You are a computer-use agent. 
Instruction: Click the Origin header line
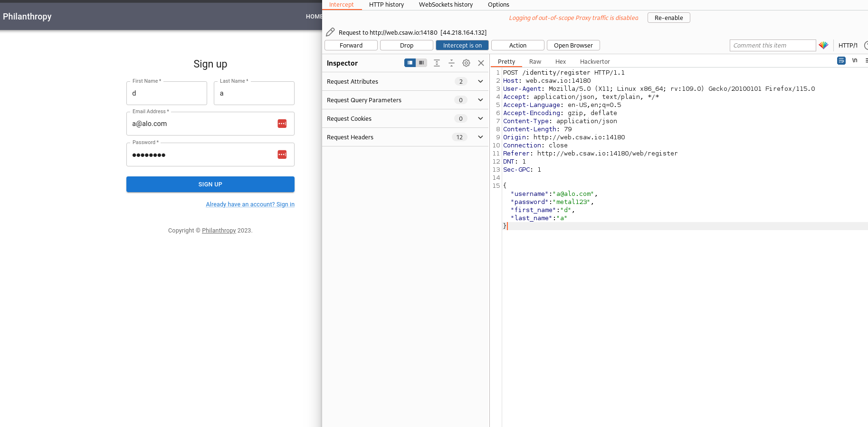564,137
